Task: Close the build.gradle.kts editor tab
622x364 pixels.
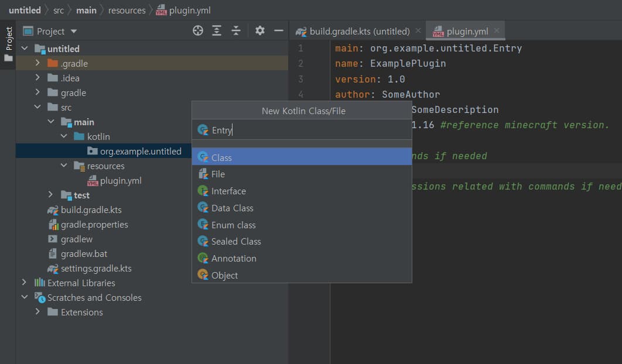Action: coord(418,31)
